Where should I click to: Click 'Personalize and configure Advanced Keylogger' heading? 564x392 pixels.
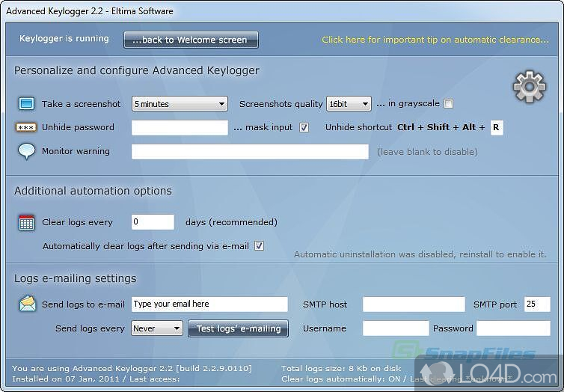137,70
